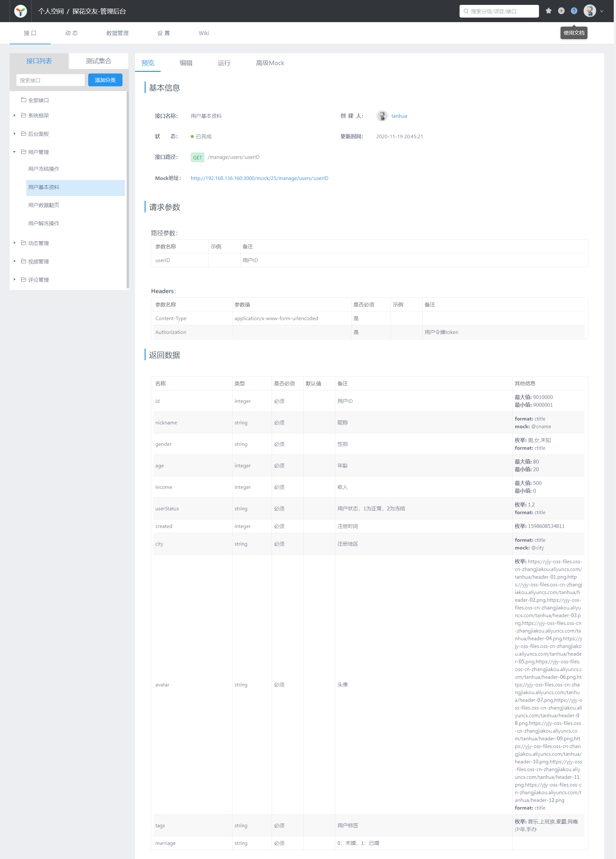
Task: Click the plus icon to add project
Action: tap(561, 11)
